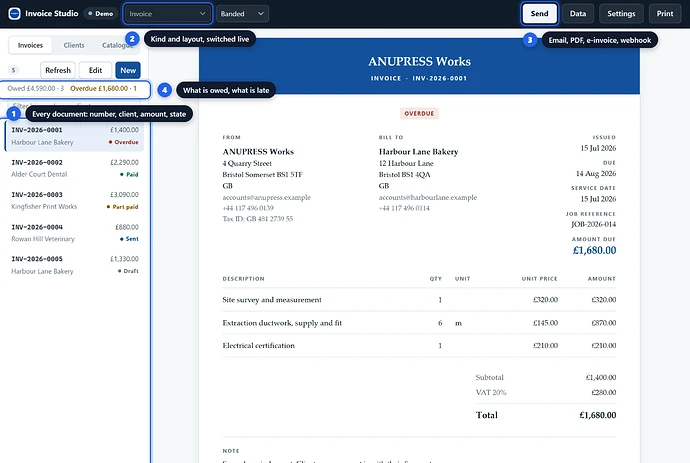Screen dimensions: 690x463
Task: Click the Invoice Studio logo icon
Action: click(15, 14)
